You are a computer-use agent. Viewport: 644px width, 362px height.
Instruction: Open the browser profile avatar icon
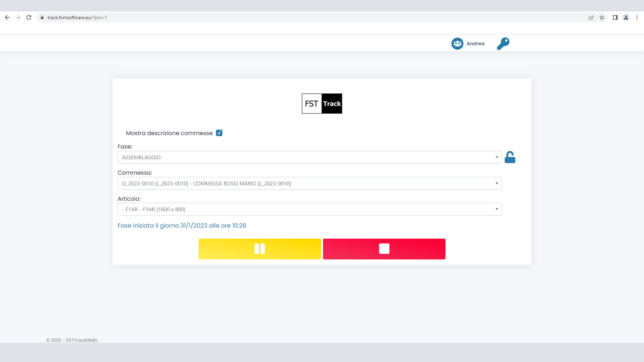626,17
